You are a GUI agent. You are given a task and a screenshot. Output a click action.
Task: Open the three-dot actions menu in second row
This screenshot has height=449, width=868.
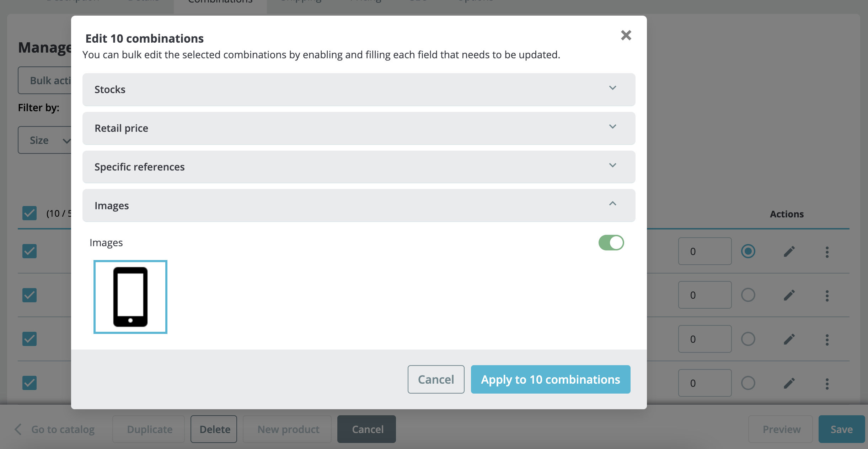[x=827, y=296]
